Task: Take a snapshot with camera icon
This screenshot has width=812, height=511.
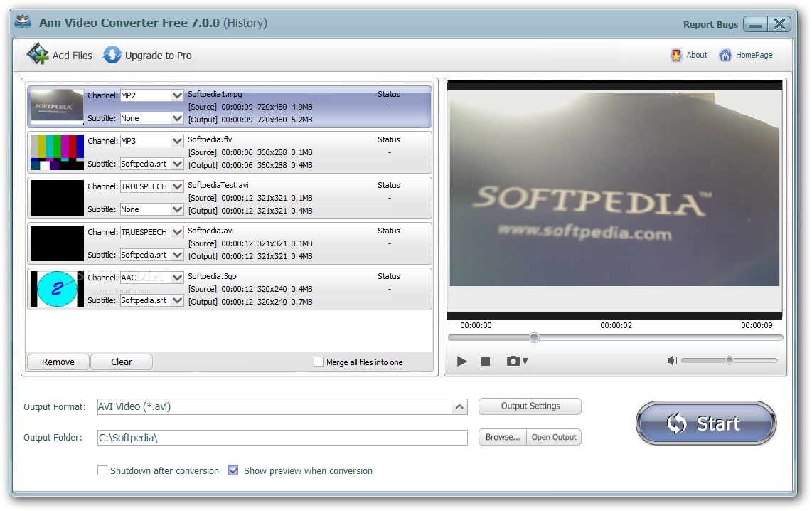Action: pos(513,361)
